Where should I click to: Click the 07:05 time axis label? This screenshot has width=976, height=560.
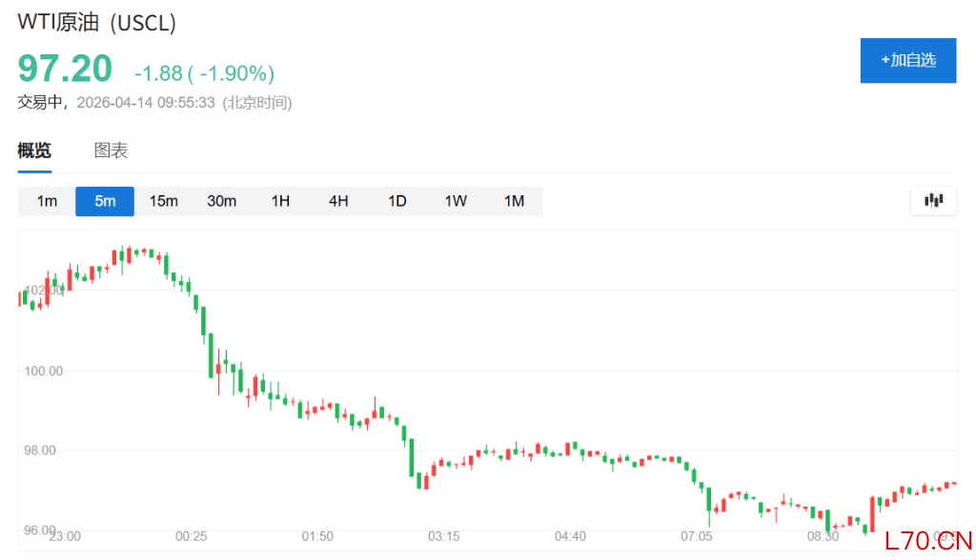[x=696, y=536]
